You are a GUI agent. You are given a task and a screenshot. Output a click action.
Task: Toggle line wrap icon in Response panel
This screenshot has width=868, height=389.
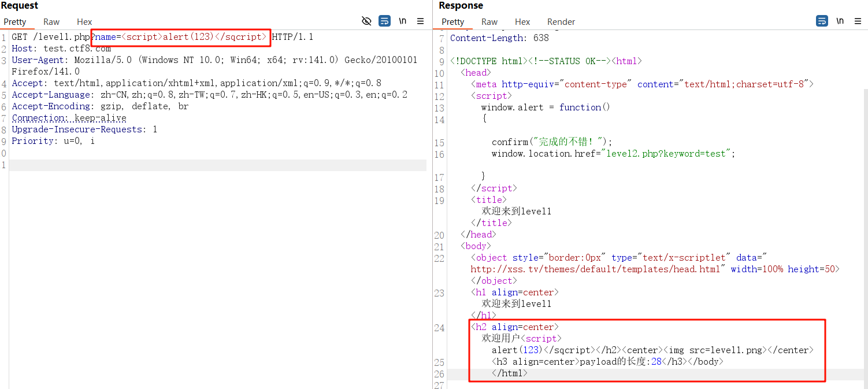pos(822,21)
